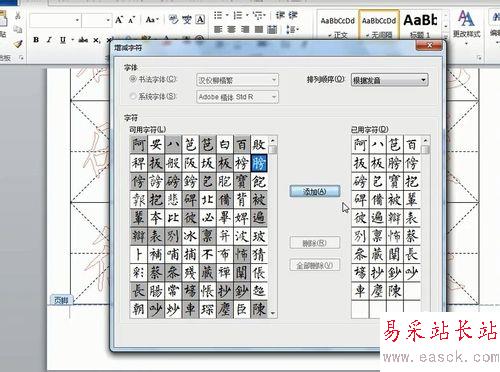Select the 系统字体 radio button
Image resolution: width=500 pixels, height=372 pixels.
pyautogui.click(x=133, y=96)
